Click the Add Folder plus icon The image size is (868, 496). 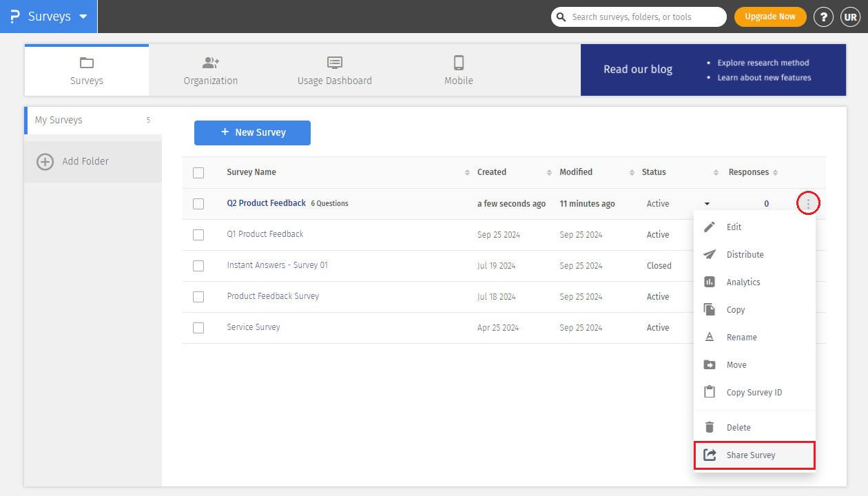pos(45,161)
